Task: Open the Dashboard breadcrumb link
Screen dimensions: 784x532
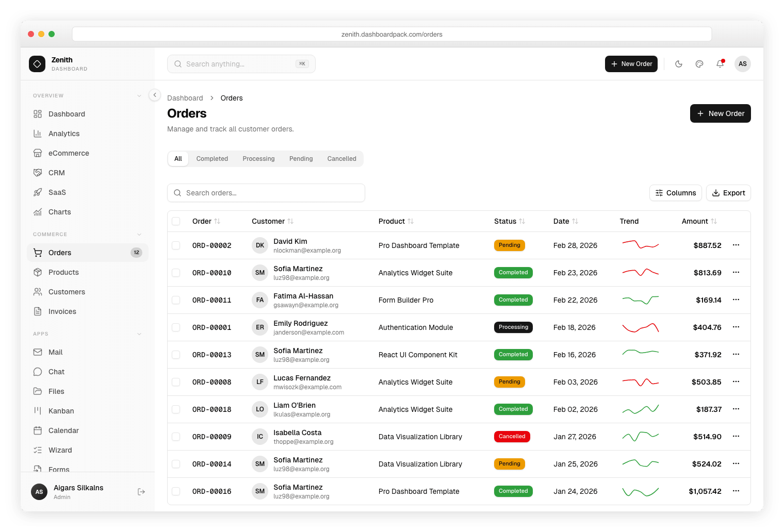Action: (185, 98)
